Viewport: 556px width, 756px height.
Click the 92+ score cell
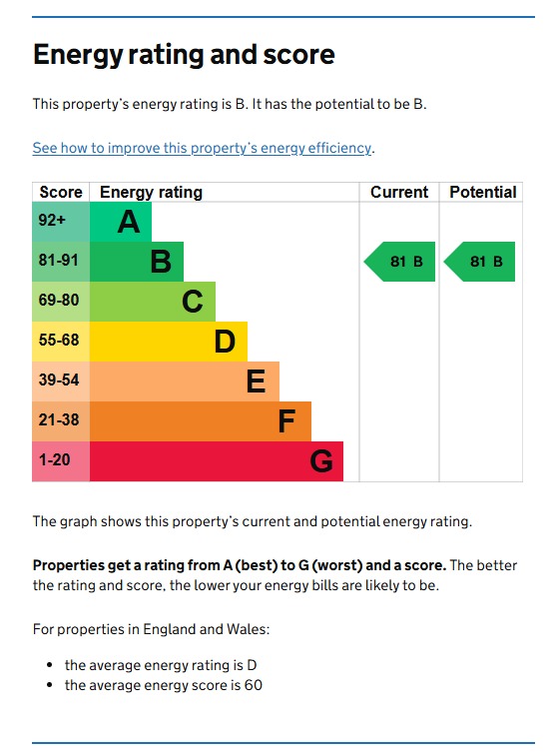click(x=61, y=222)
